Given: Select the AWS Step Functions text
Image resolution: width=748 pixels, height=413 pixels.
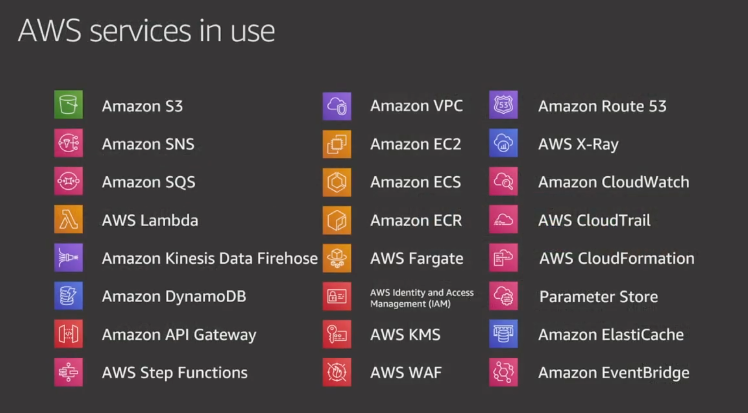Looking at the screenshot, I should 175,373.
